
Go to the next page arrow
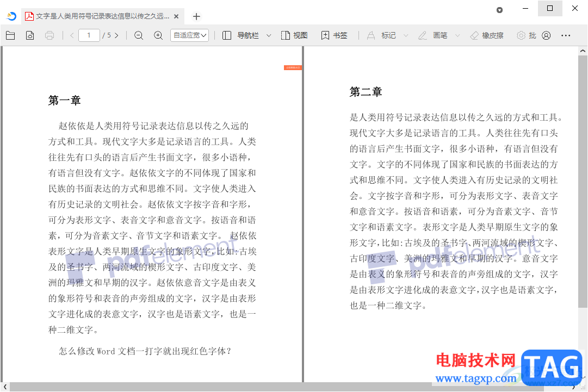click(116, 35)
